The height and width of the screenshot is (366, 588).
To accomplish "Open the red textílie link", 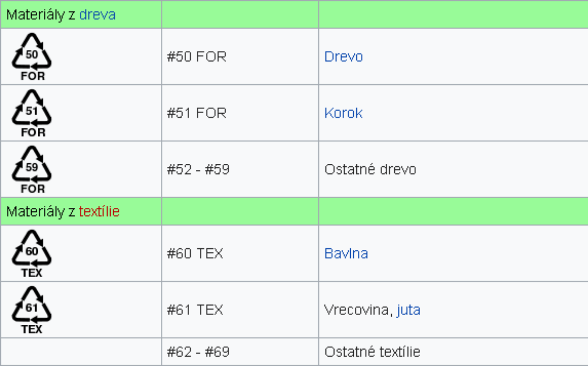I will [99, 211].
